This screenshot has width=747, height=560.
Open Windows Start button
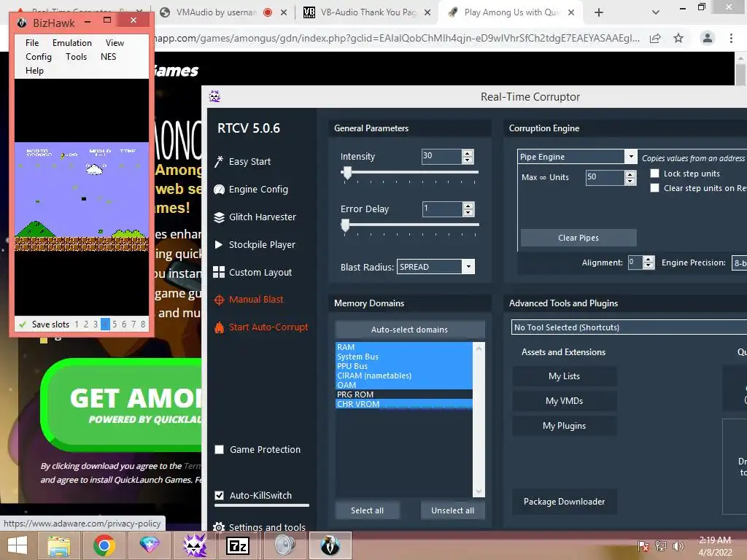18,545
